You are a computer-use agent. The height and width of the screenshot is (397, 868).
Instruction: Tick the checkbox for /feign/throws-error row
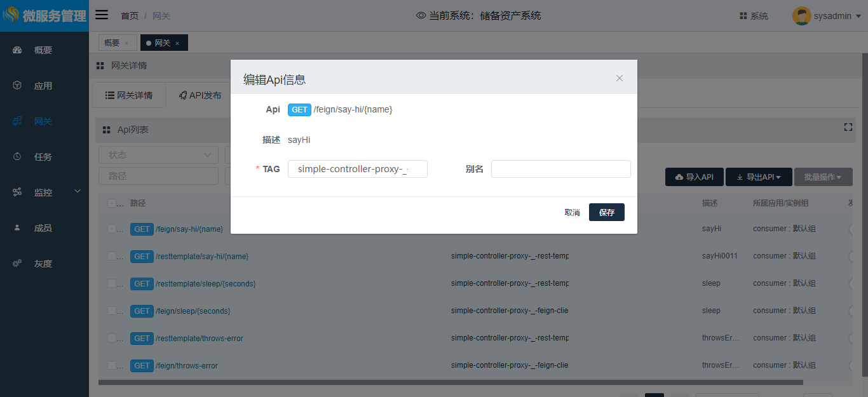point(112,365)
